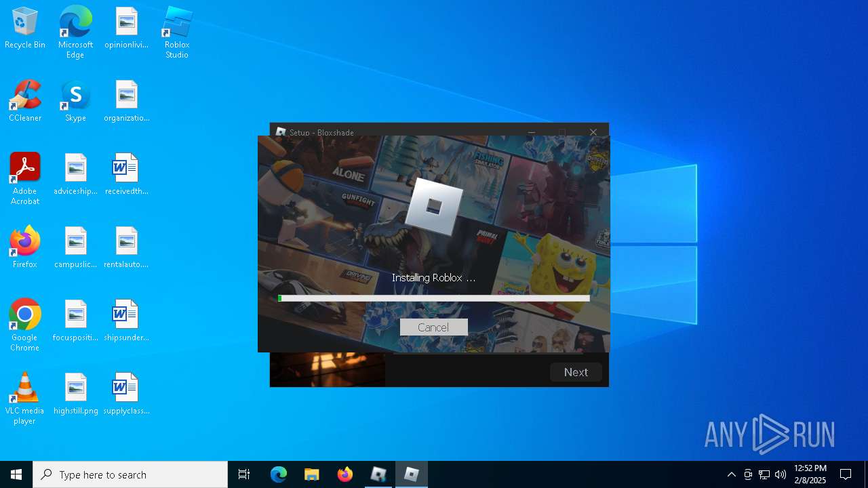
Task: Select the campuslic... image file
Action: (x=75, y=248)
